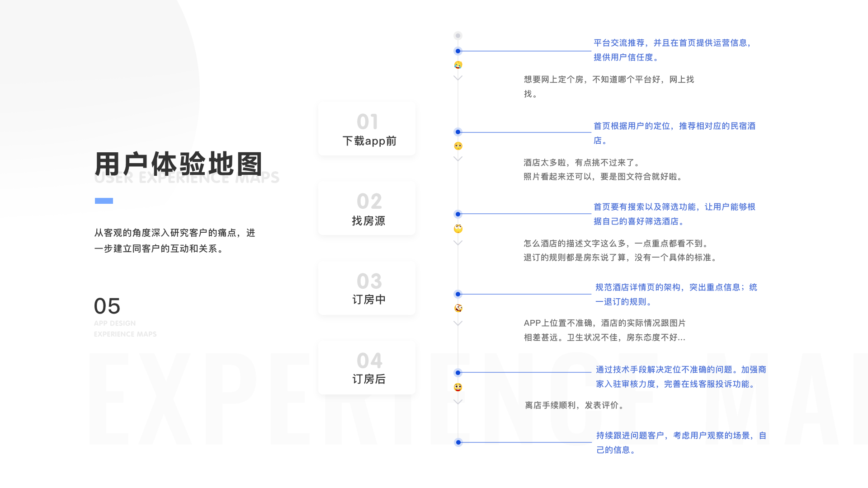
Task: Click the page number '05'
Action: tap(107, 306)
